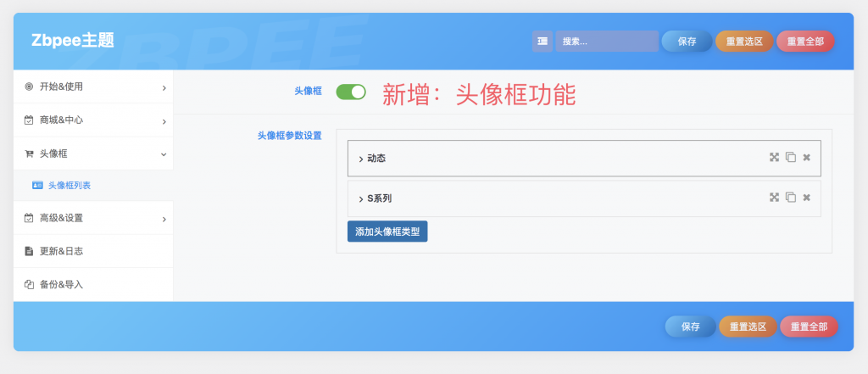Click the 添加头像框类型 button
The image size is (868, 374).
point(387,232)
